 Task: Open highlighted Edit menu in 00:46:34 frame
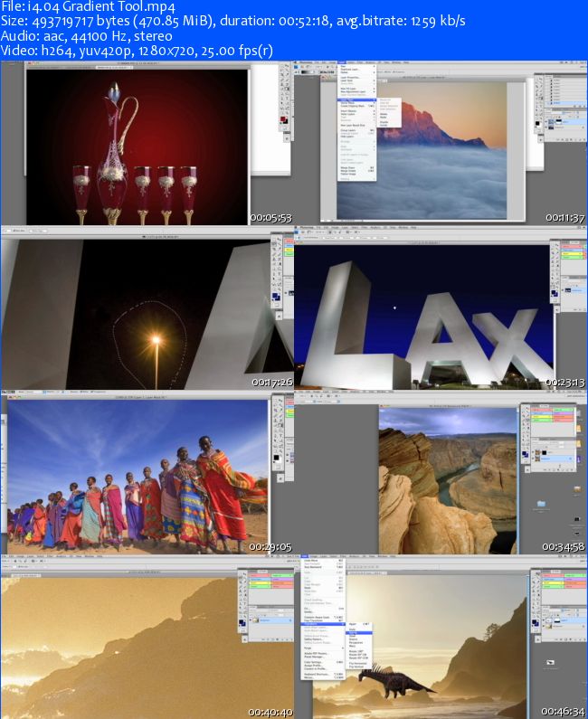coord(304,556)
